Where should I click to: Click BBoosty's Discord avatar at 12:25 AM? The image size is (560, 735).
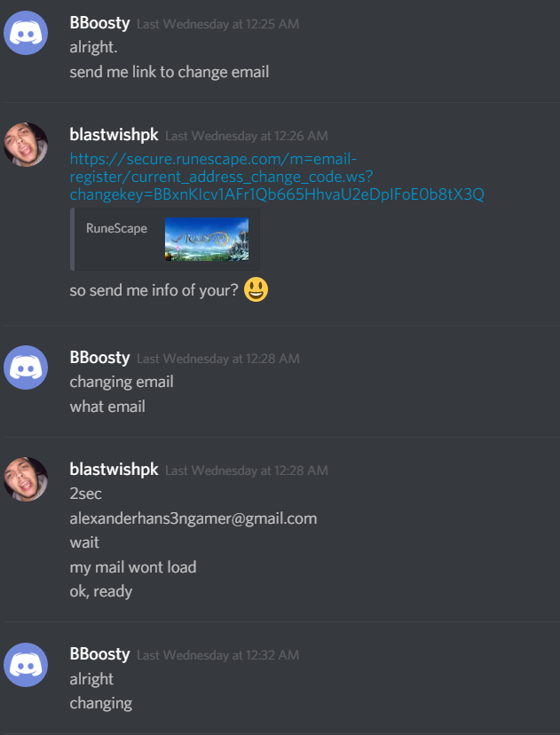point(26,33)
